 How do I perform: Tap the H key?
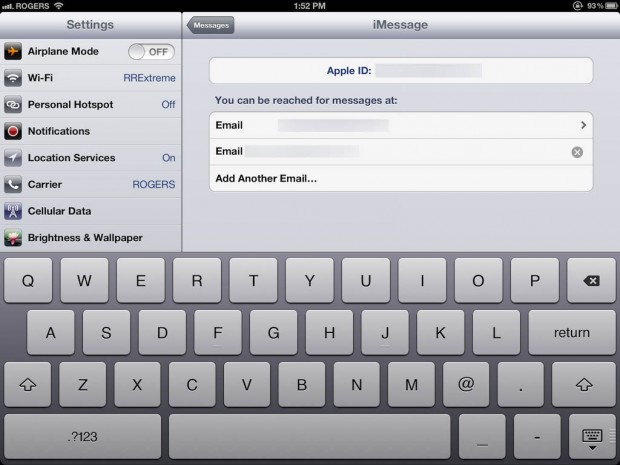329,333
